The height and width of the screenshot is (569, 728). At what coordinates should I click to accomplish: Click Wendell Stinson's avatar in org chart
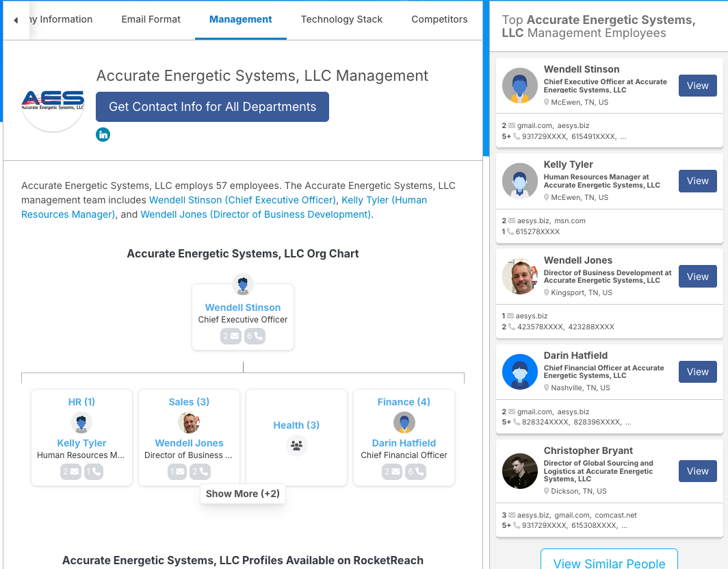pos(243,284)
